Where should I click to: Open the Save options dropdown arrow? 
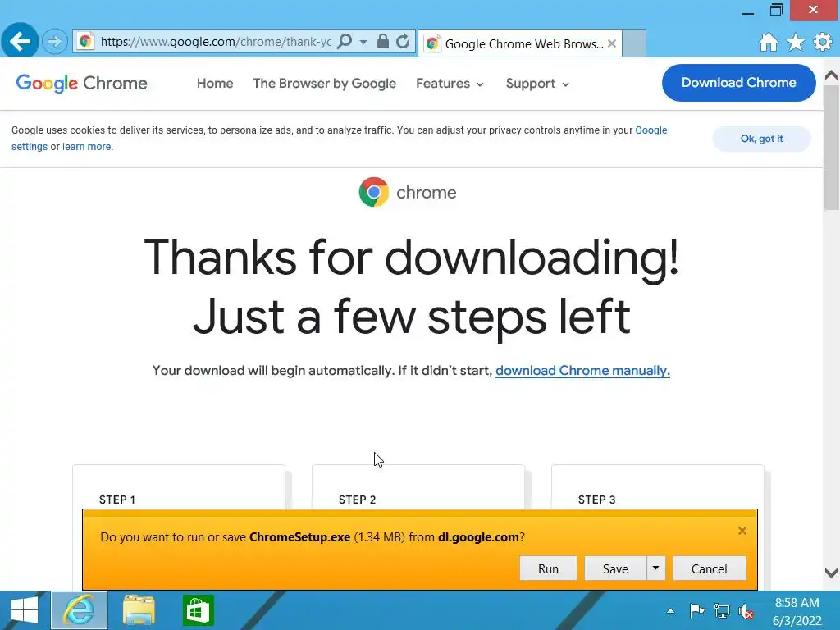coord(655,568)
